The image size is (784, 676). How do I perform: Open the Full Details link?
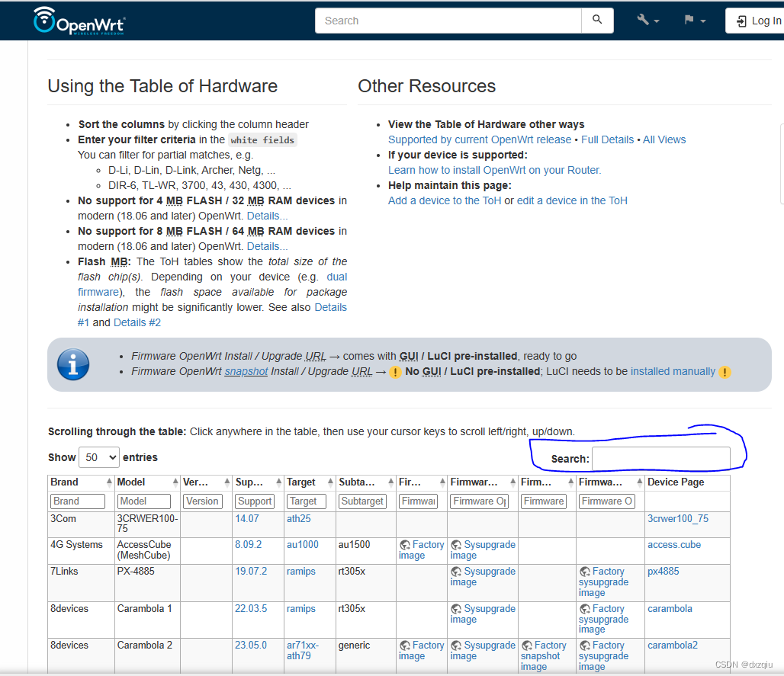[607, 140]
